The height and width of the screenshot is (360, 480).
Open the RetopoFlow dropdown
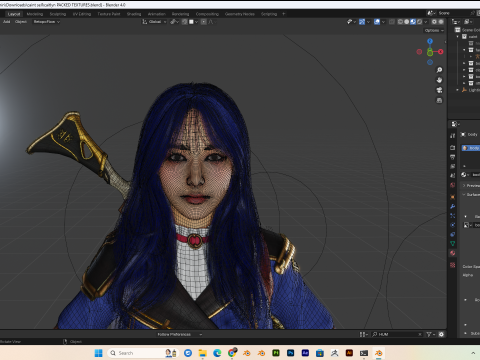(46, 22)
